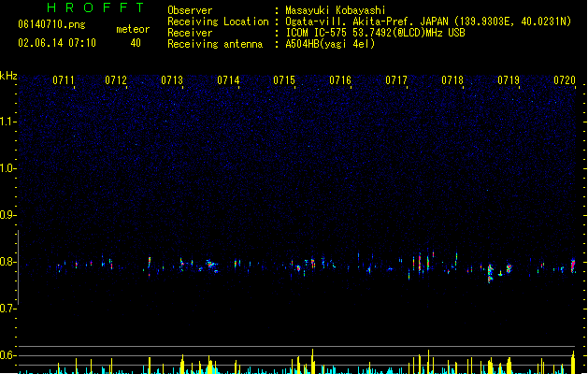The image size is (588, 374).
Task: Click the 0718 time marker
Action: coord(452,80)
